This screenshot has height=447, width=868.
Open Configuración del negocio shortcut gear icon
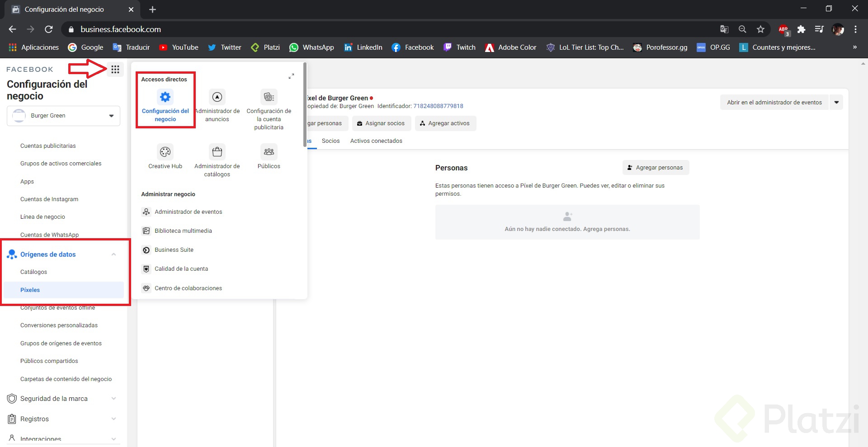tap(165, 97)
